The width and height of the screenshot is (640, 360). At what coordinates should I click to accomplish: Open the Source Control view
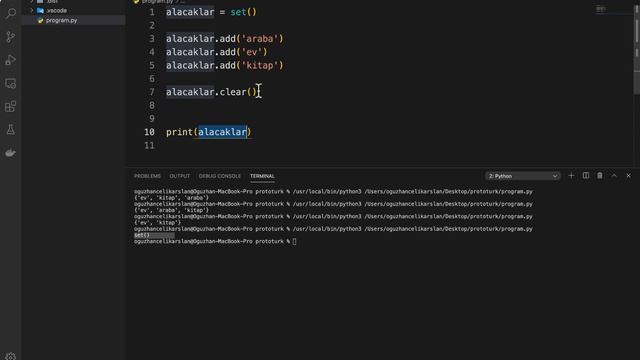tap(11, 37)
